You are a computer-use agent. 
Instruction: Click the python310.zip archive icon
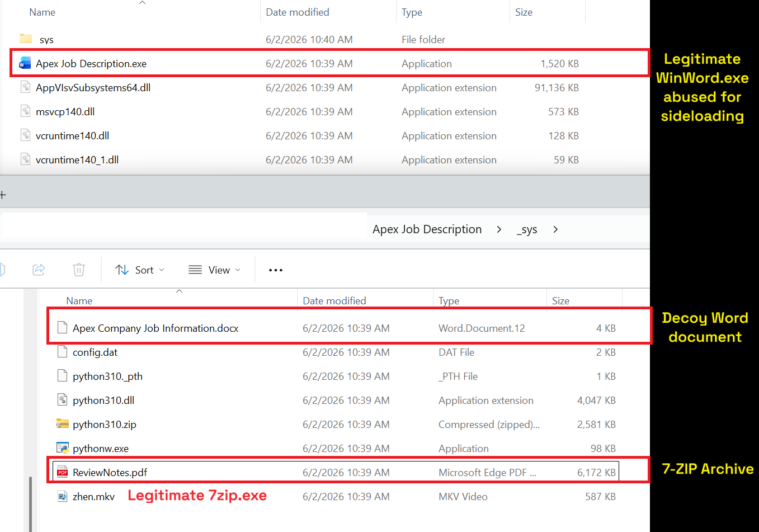(63, 424)
